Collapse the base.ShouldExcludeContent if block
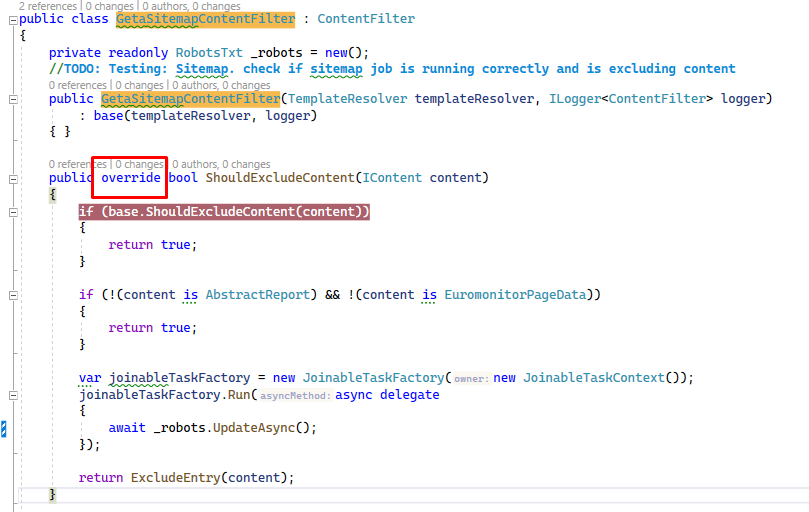Viewport: 809px width, 512px height. (x=11, y=212)
